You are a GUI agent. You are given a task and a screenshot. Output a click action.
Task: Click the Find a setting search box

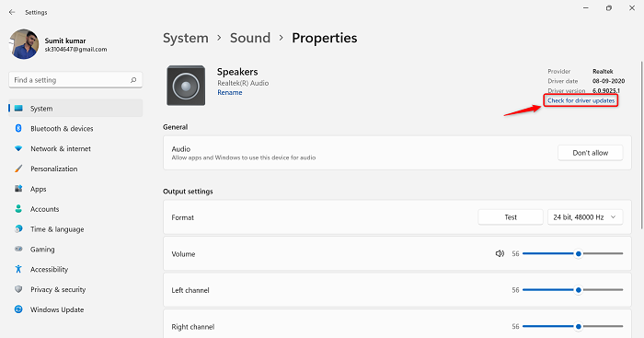click(75, 80)
